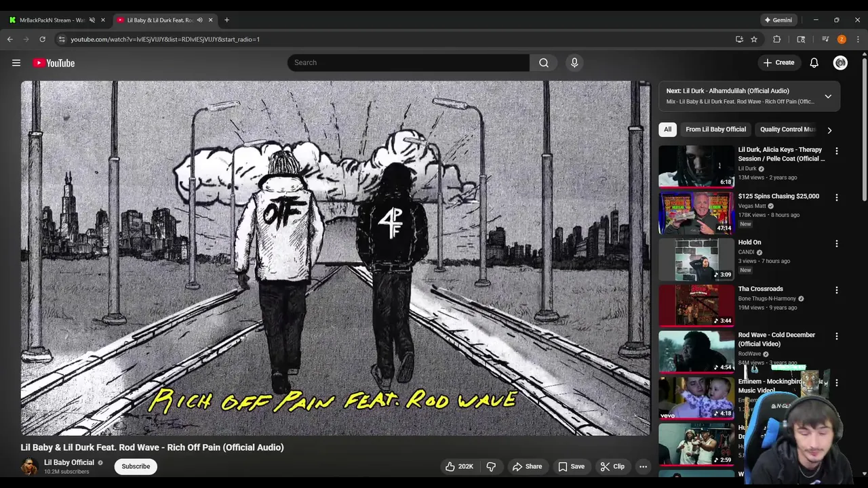Reload the current page
Viewport: 868px width, 488px height.
[x=42, y=39]
